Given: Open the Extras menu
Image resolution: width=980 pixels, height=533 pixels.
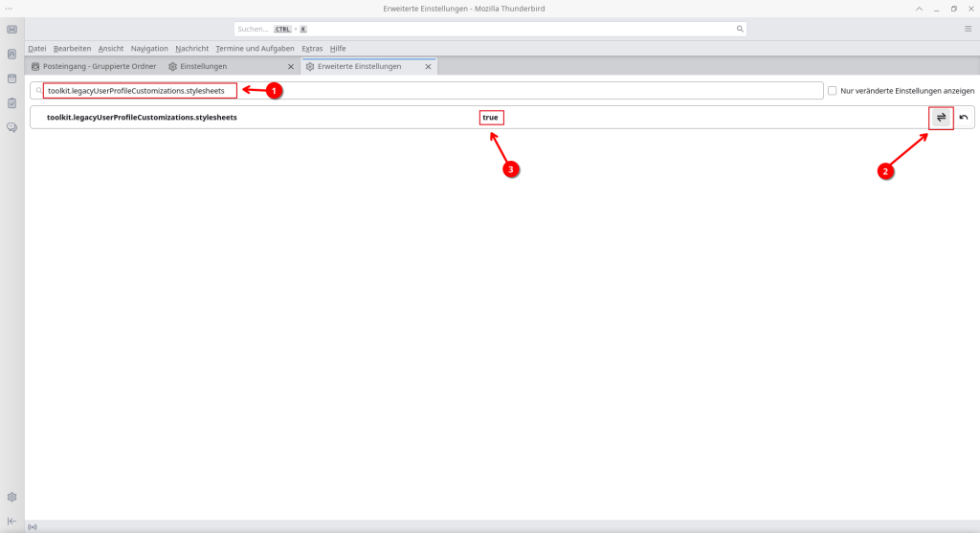Looking at the screenshot, I should pos(312,48).
